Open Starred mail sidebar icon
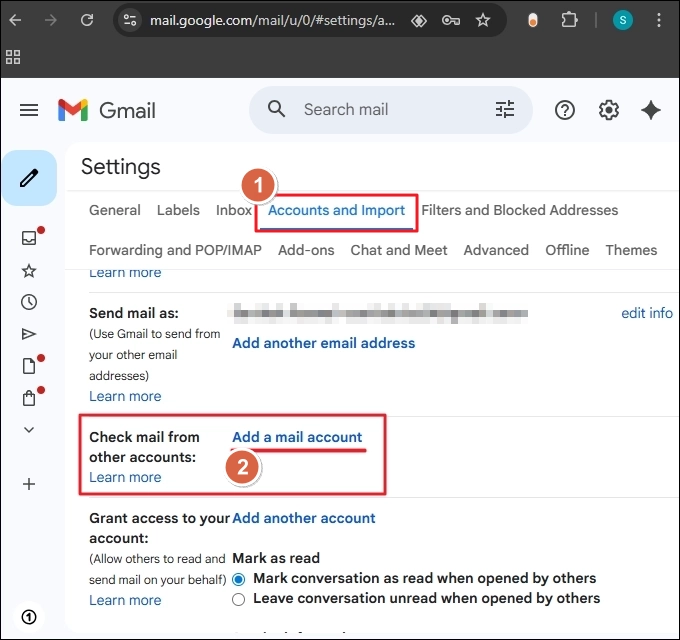 [29, 271]
